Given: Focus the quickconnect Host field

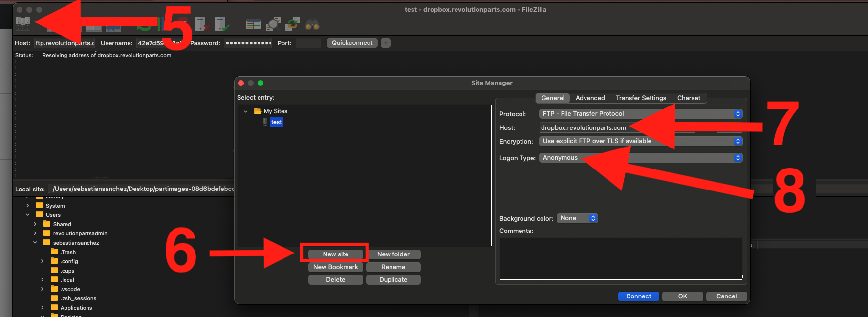Looking at the screenshot, I should tap(65, 43).
